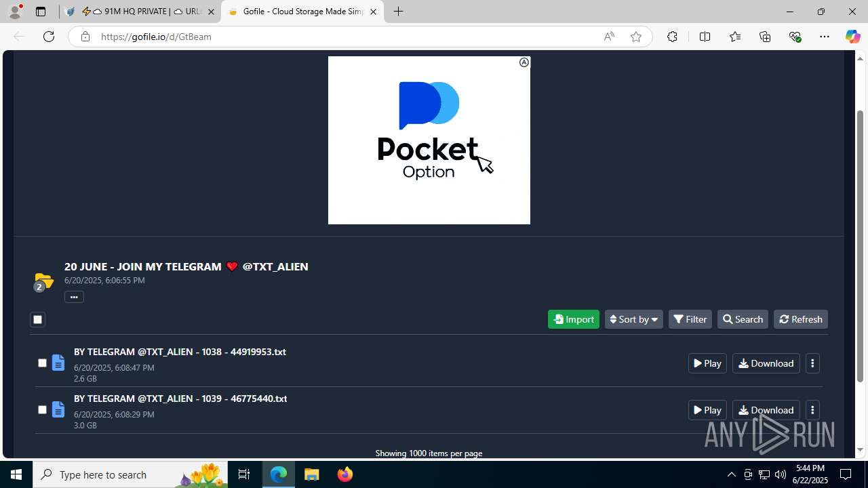Screen dimensions: 868x488
Task: Open more options for file 1038
Action: point(812,363)
